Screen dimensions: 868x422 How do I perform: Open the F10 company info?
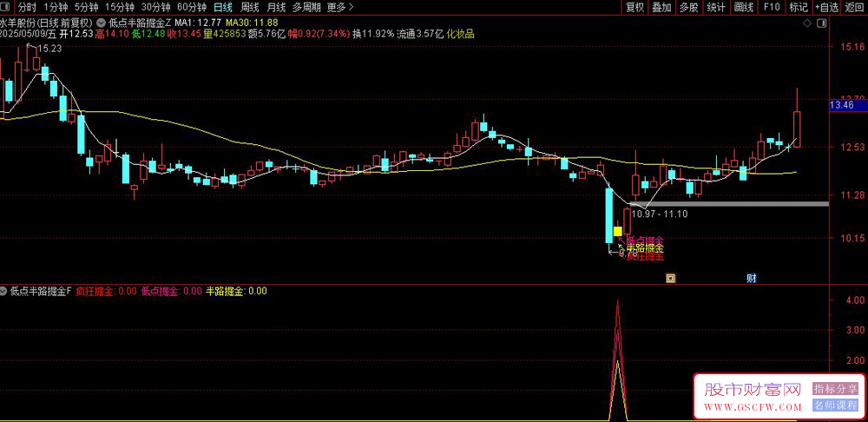coord(772,7)
